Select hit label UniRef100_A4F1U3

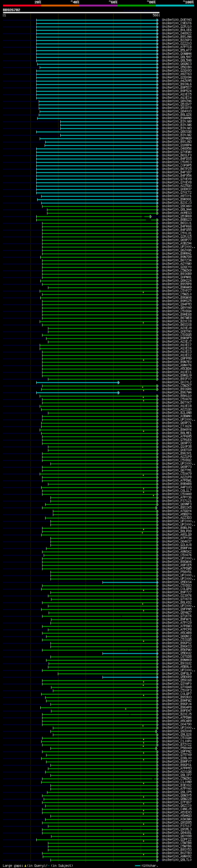pos(177,487)
